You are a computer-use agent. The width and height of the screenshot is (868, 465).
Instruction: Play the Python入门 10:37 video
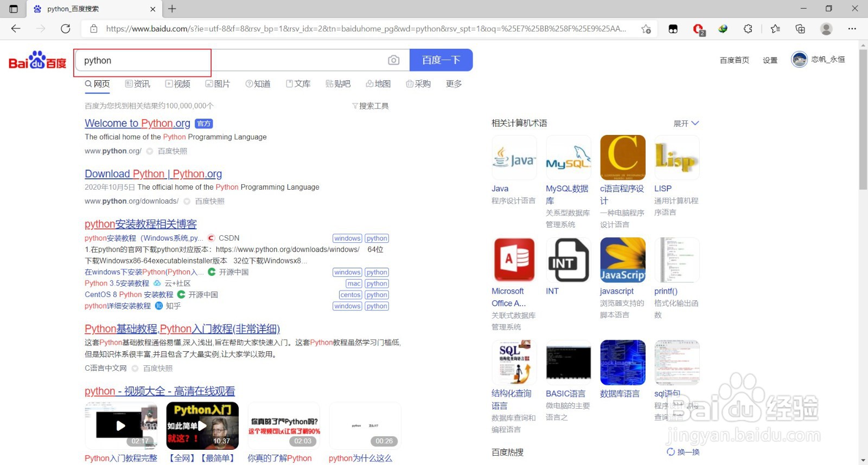202,425
